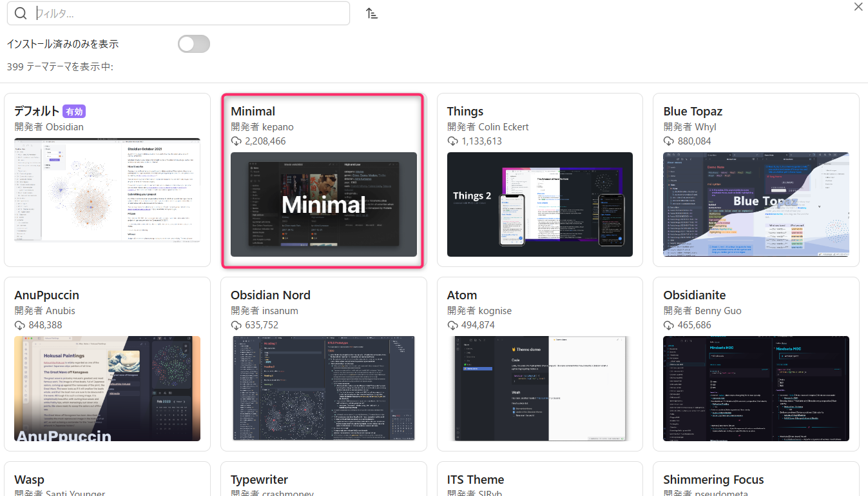Viewport: 868px width, 496px height.
Task: Click the 開発者 kognise author line
Action: point(479,310)
